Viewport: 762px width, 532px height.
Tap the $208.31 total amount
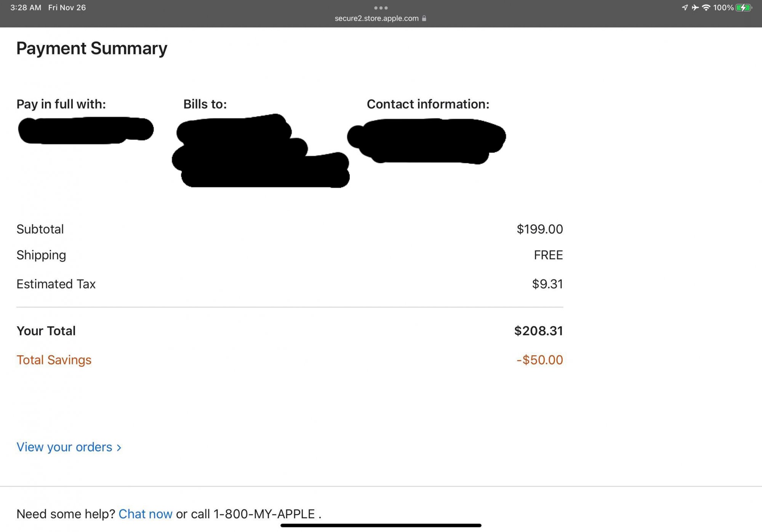pos(538,331)
